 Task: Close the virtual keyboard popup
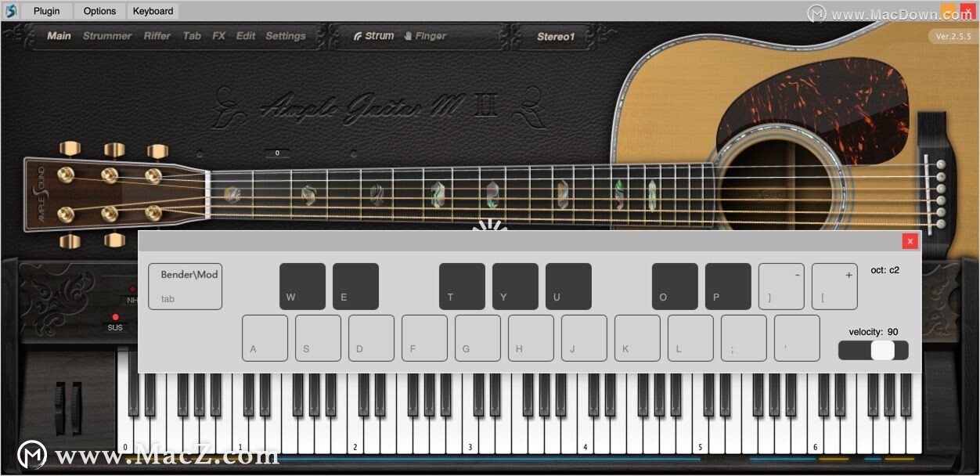tap(910, 241)
